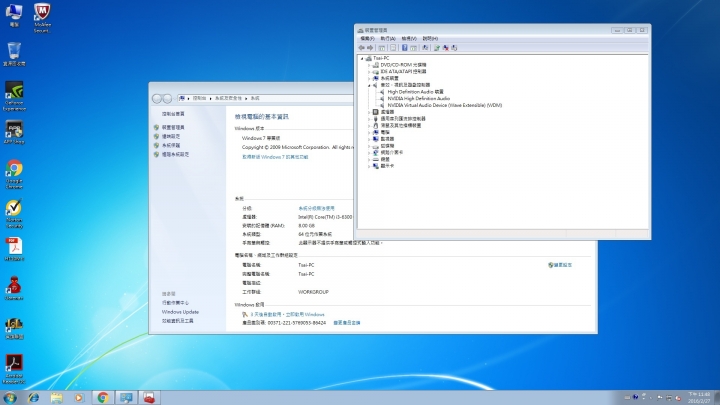Screen dimensions: 720x405
Task: Expand the 處理器 processors node
Action: click(369, 112)
